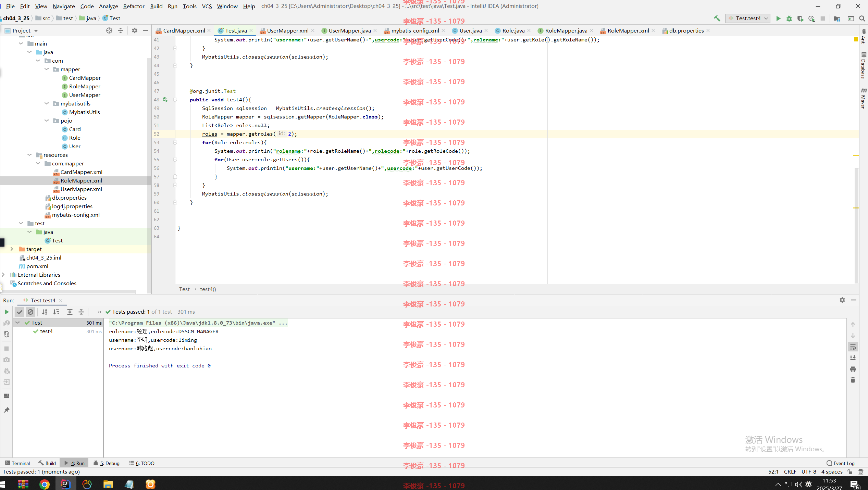
Task: Select test4 in test results tree
Action: (x=46, y=331)
